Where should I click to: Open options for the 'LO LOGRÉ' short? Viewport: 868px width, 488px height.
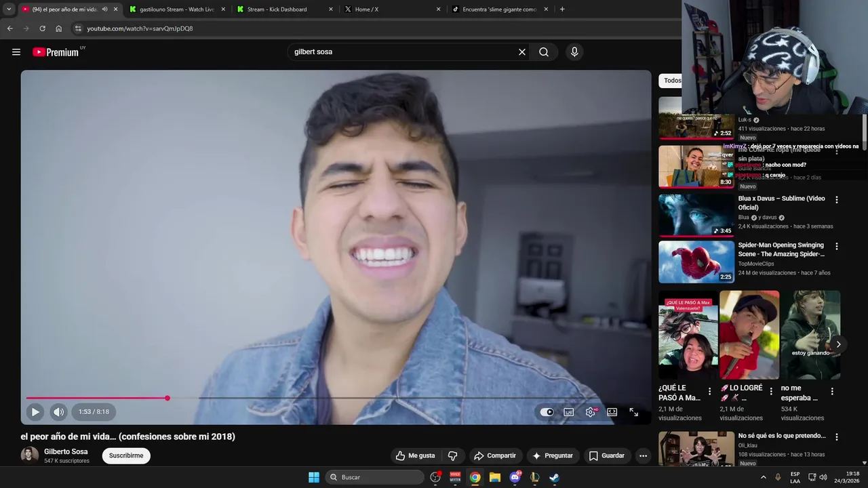coord(770,391)
